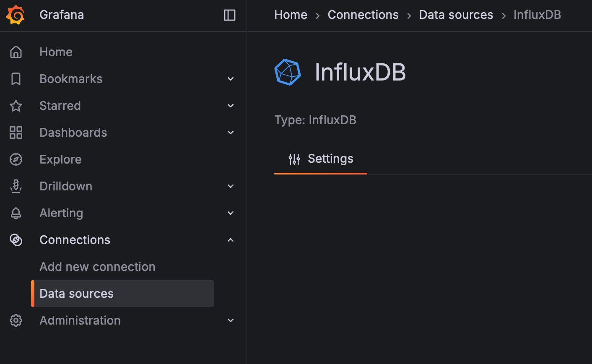The width and height of the screenshot is (592, 364).
Task: Switch to the Settings tab
Action: [x=321, y=159]
